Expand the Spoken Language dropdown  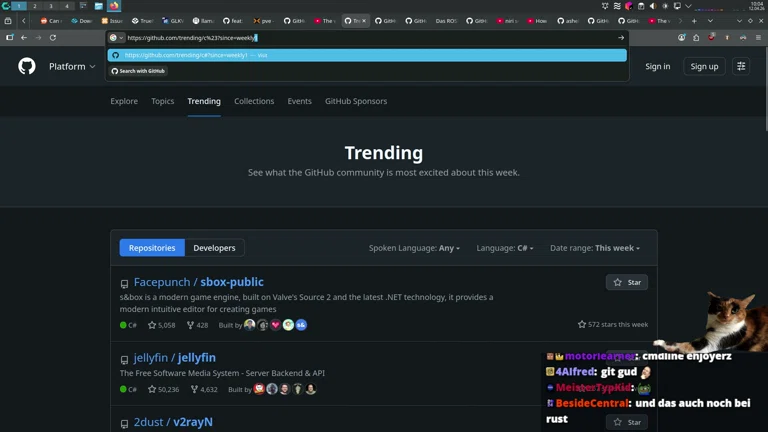pyautogui.click(x=414, y=248)
